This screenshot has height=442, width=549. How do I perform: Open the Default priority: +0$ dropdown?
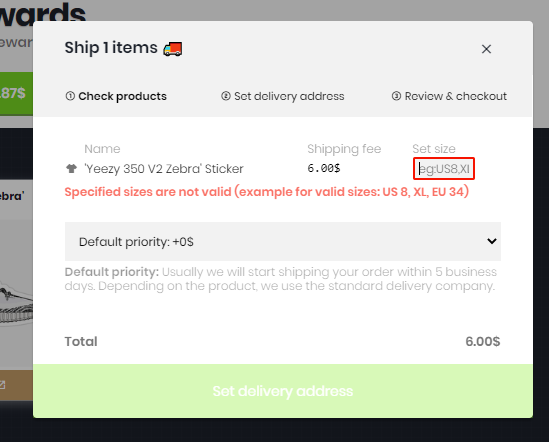coord(283,241)
